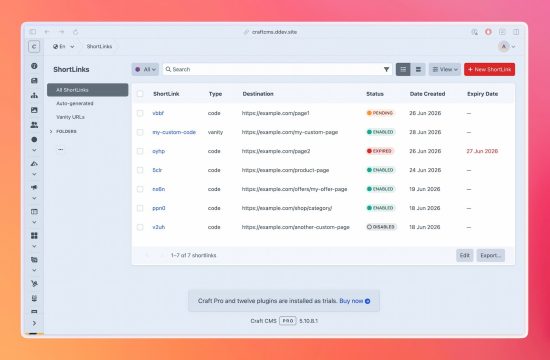Open the search filter funnel icon

point(386,69)
